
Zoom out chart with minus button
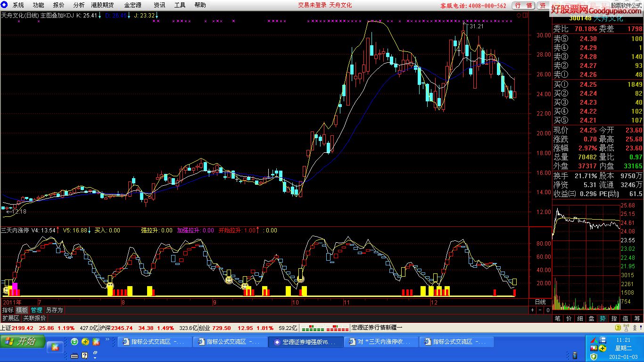(x=540, y=310)
